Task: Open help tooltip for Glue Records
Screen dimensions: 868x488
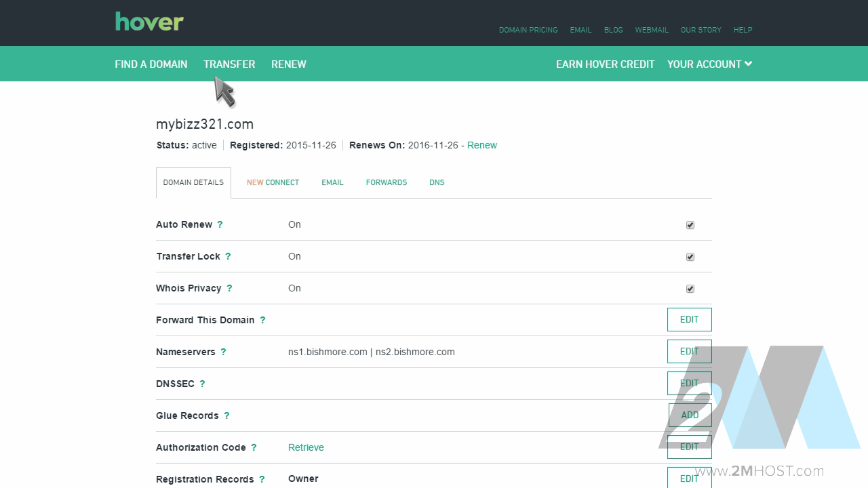Action: 226,415
